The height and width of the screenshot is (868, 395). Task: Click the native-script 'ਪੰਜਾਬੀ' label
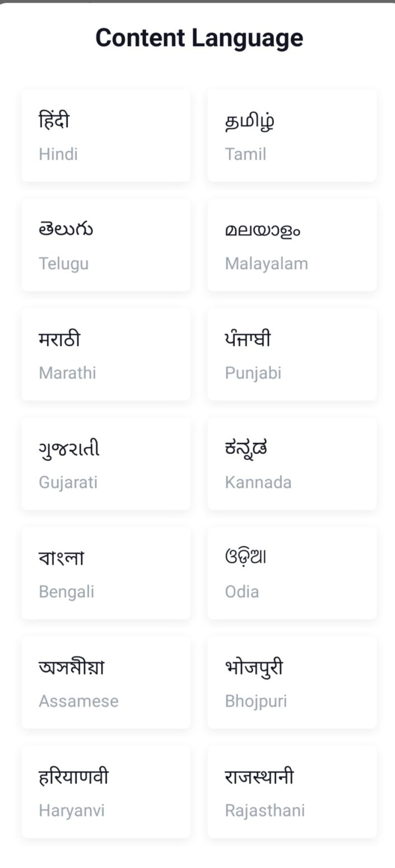[x=248, y=339]
